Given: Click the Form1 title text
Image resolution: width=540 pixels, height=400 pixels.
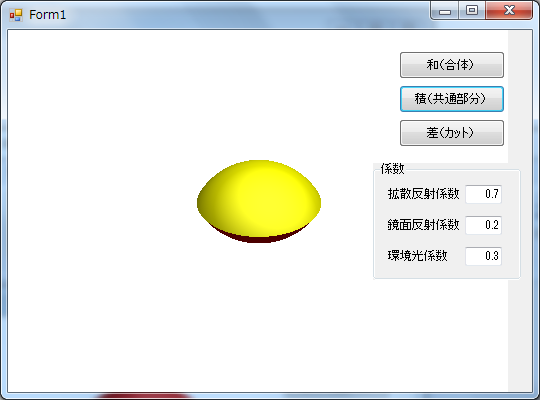Looking at the screenshot, I should click(48, 15).
